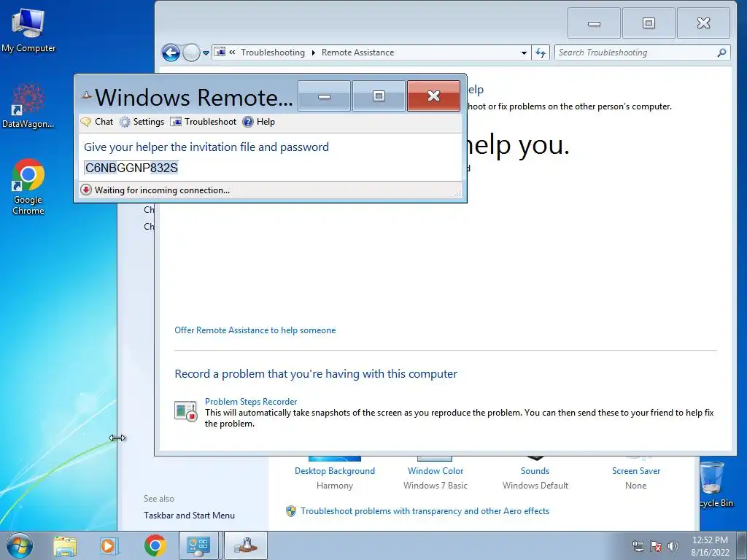
Task: Open Taskbar and Start Menu link
Action: click(x=189, y=516)
